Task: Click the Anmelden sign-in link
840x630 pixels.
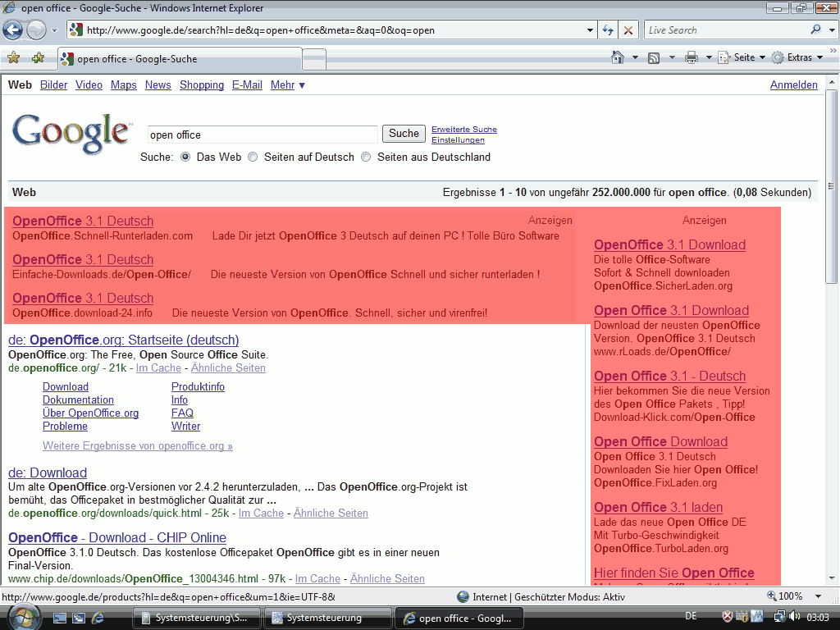Action: [x=793, y=84]
